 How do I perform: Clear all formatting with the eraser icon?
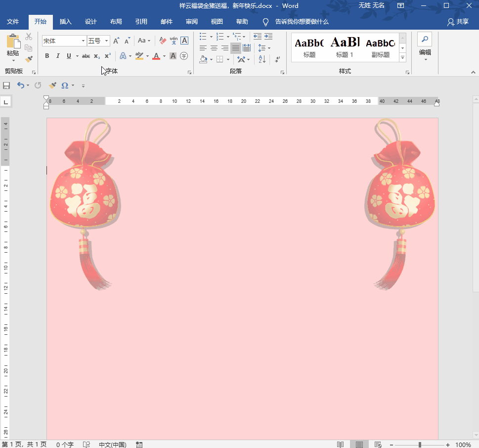tap(163, 41)
